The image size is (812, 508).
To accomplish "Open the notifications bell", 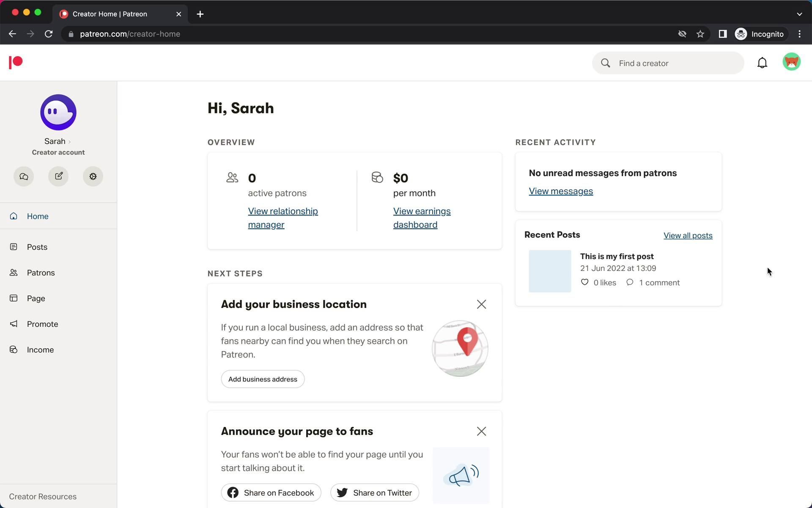I will click(762, 63).
